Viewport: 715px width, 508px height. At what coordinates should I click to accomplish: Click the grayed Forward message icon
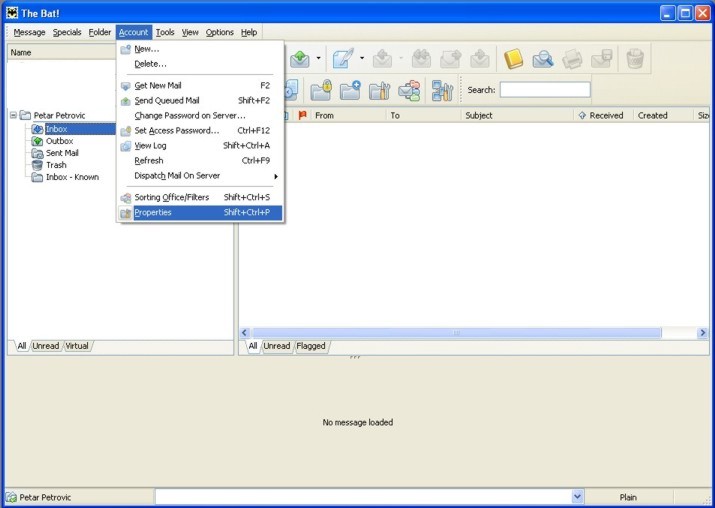click(x=451, y=59)
